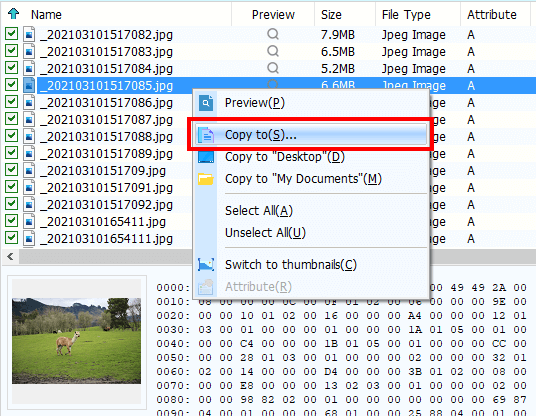Choose Copy to "My Documents"(M) entry
The image size is (536, 416).
coord(311,179)
